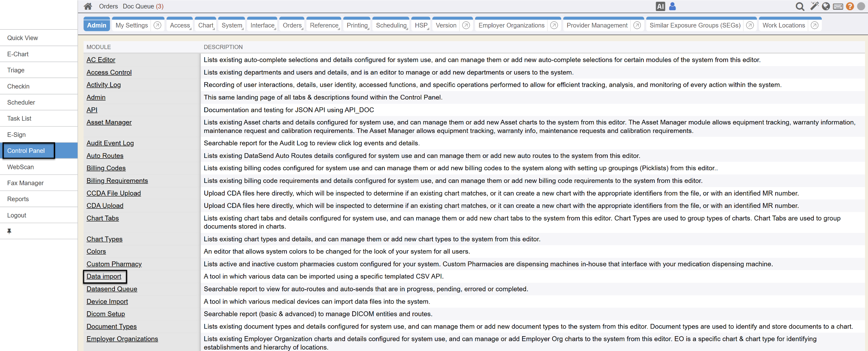868x351 pixels.
Task: Open help via orange question mark icon
Action: 850,6
